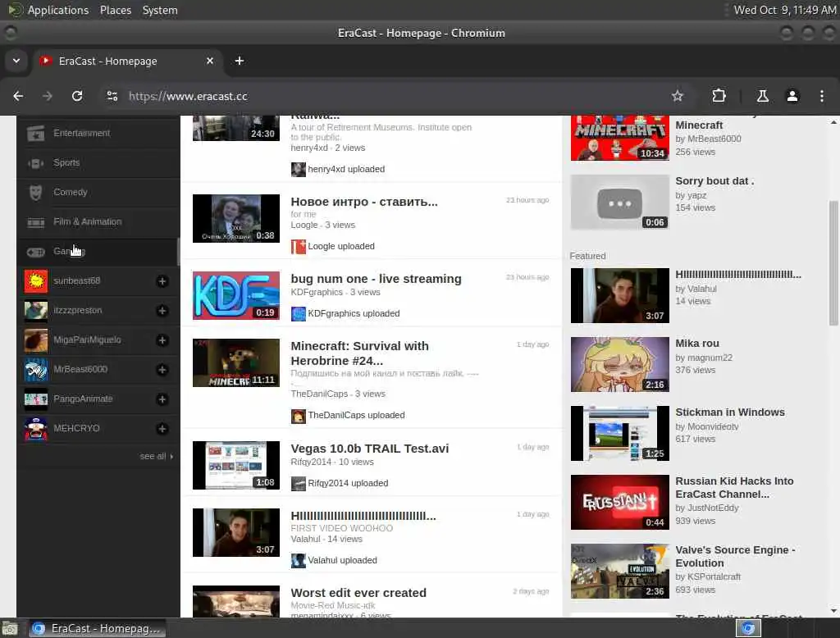Switch to EraCast window in taskbar

(x=98, y=628)
